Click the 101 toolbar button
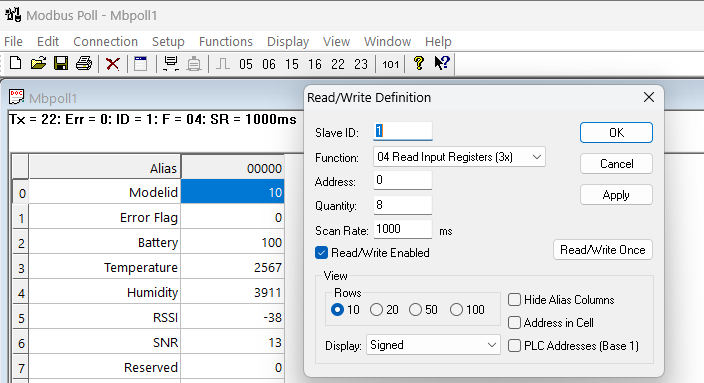The height and width of the screenshot is (383, 704). pos(390,65)
